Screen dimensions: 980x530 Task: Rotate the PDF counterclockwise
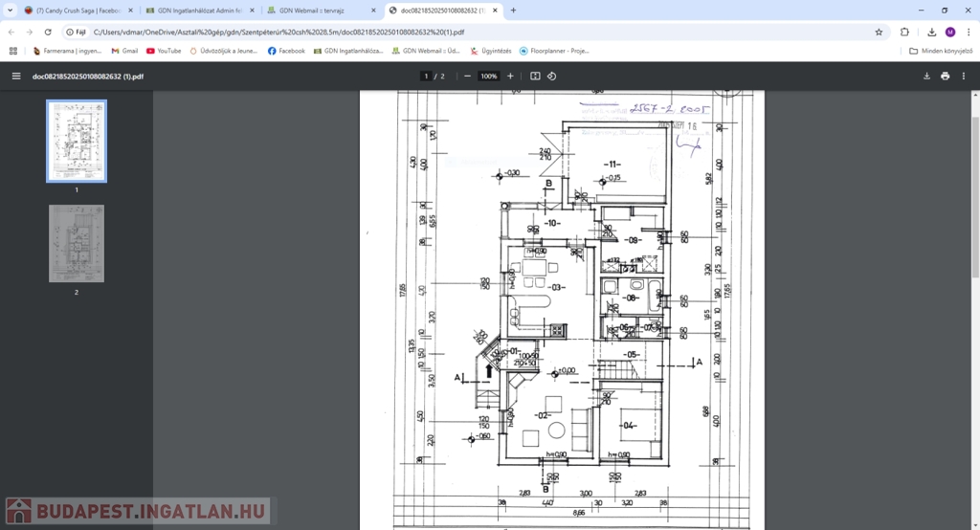(552, 76)
